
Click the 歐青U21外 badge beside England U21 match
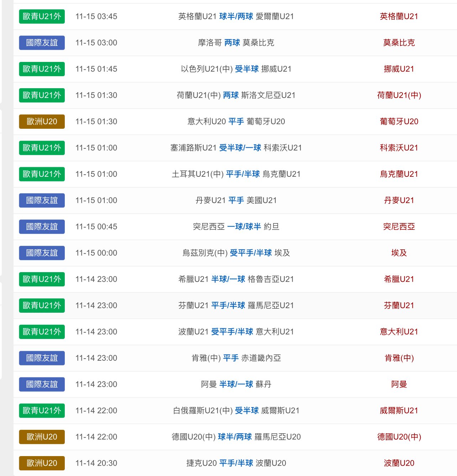click(x=41, y=16)
